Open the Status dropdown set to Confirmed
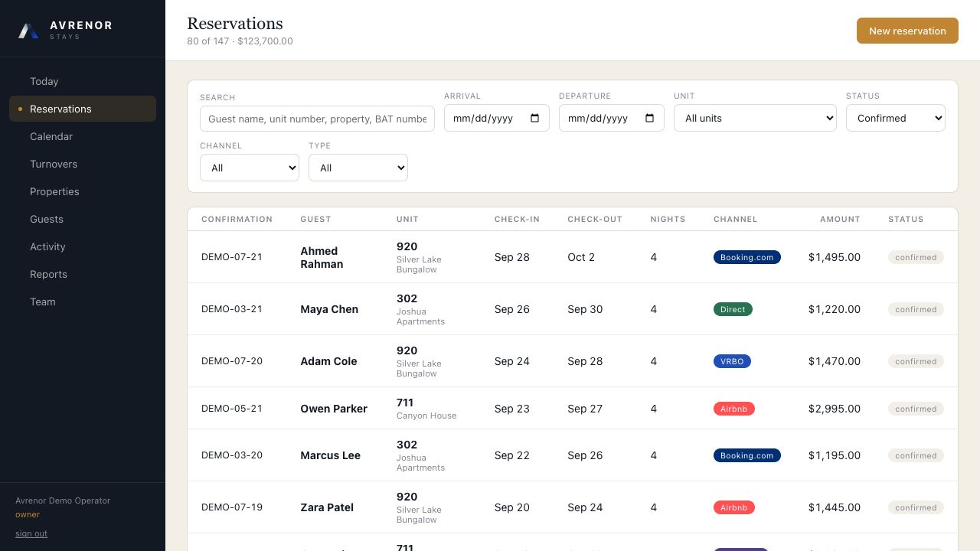The image size is (980, 551). click(896, 118)
